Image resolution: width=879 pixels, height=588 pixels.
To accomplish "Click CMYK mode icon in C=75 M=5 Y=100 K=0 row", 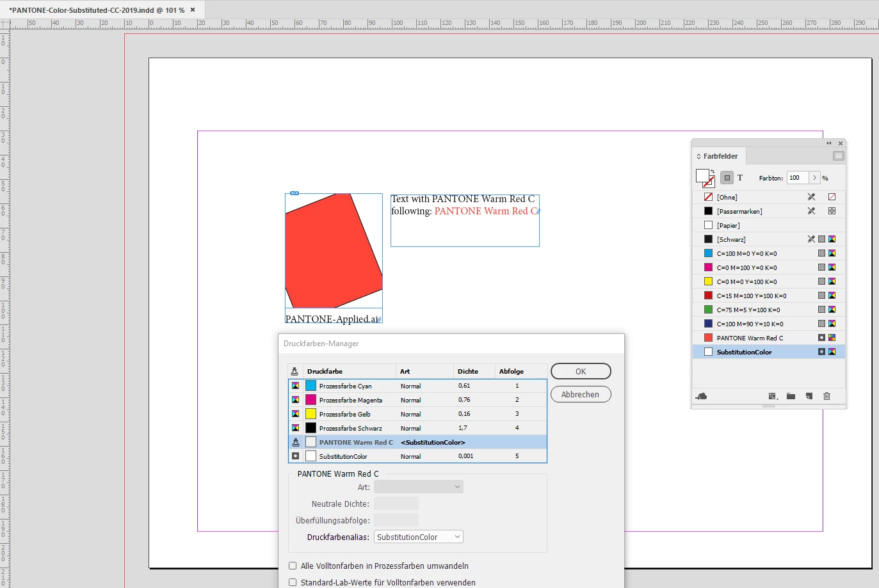I will coord(832,310).
